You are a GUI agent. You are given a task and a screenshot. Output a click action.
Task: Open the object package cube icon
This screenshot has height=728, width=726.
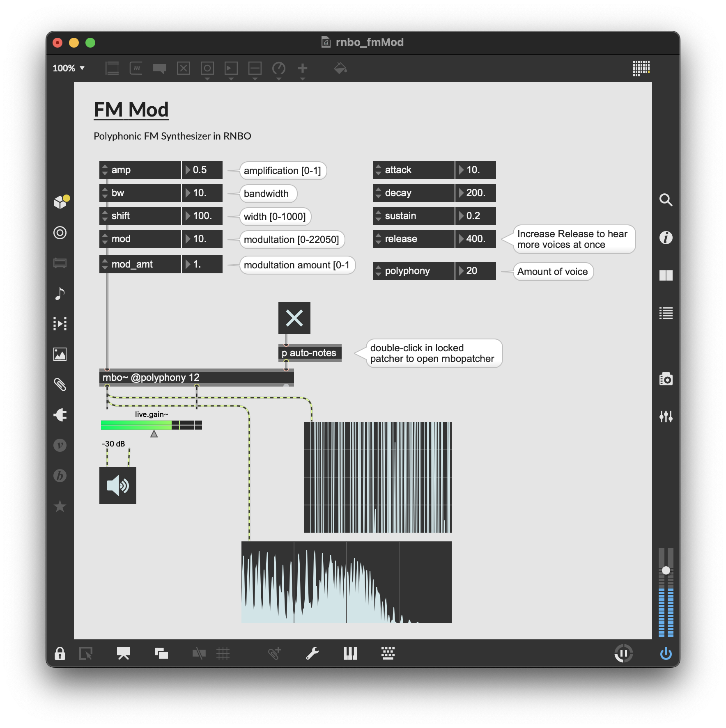coord(60,202)
